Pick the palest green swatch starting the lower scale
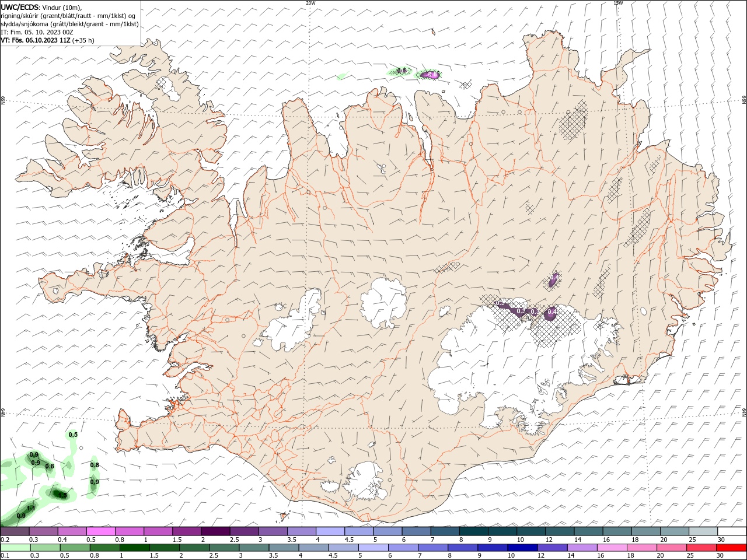747x560 pixels. (15, 548)
